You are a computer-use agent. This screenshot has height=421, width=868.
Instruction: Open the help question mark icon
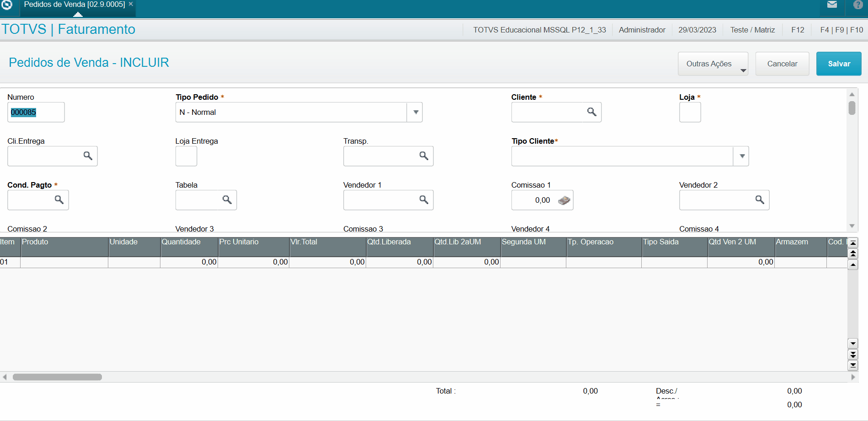pyautogui.click(x=858, y=5)
